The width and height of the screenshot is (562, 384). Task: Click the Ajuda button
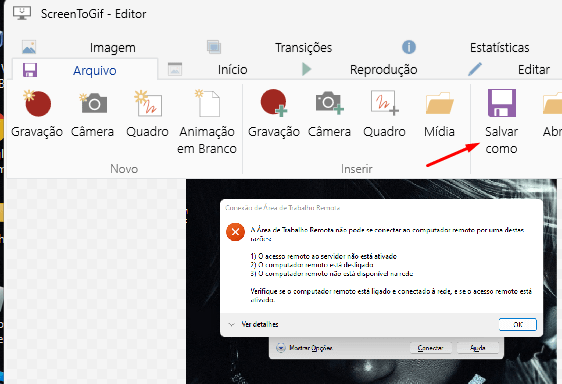point(478,348)
